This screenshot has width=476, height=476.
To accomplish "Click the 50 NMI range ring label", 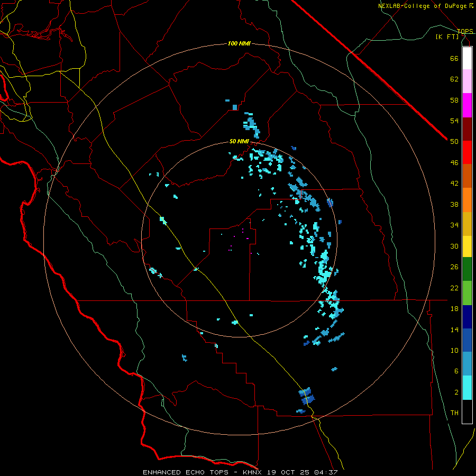I will (x=239, y=141).
